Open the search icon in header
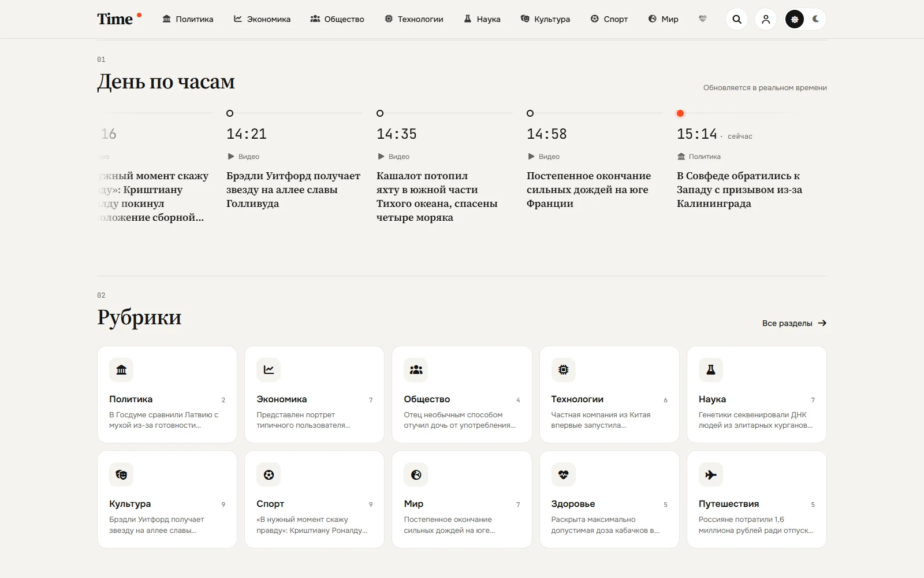The height and width of the screenshot is (578, 924). 737,19
